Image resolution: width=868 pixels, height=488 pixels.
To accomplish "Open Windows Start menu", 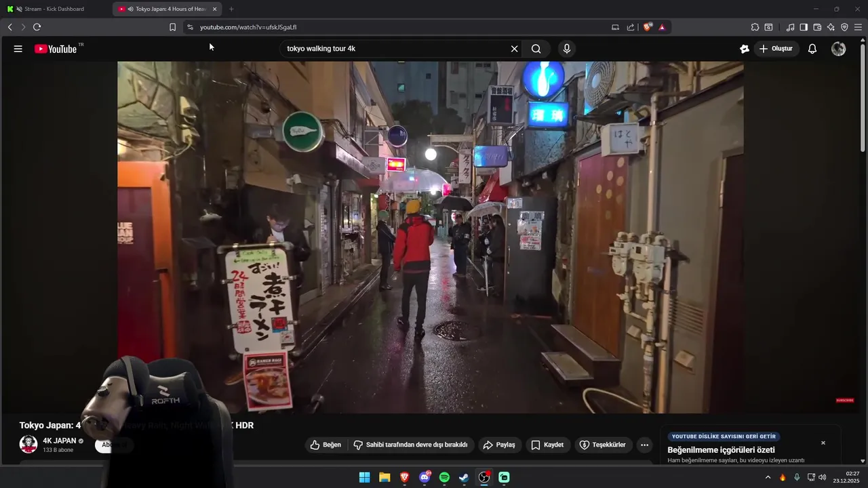I will coord(364,477).
